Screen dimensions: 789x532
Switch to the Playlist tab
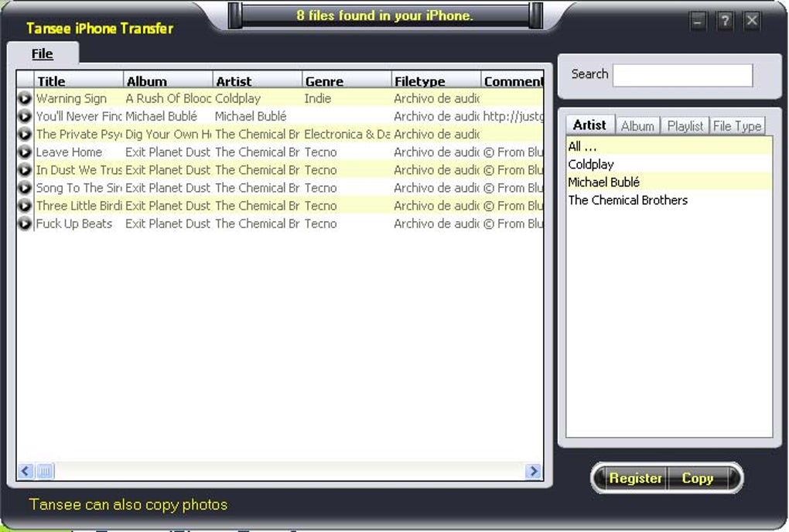pos(685,126)
